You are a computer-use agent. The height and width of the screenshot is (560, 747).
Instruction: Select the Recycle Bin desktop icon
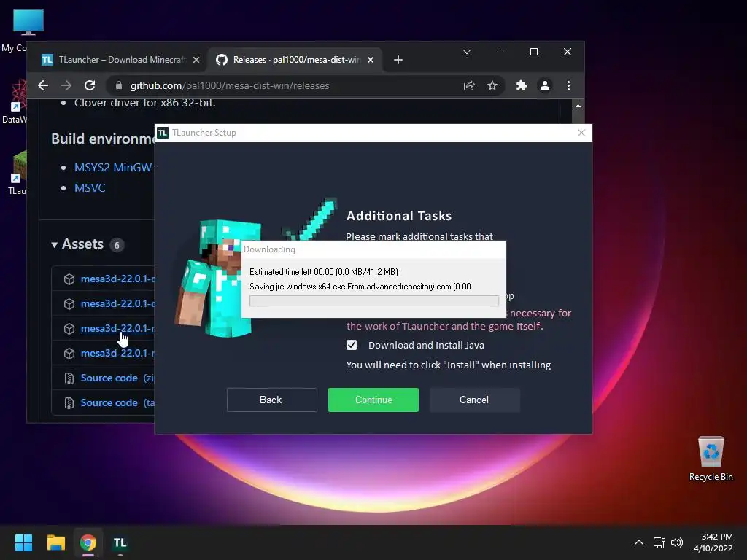point(711,459)
